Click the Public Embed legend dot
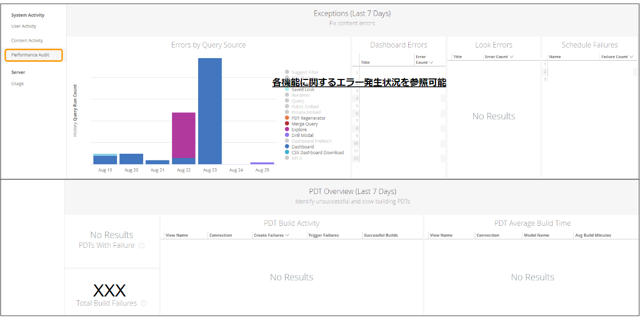Viewport: 644px width, 320px height. pos(286,106)
